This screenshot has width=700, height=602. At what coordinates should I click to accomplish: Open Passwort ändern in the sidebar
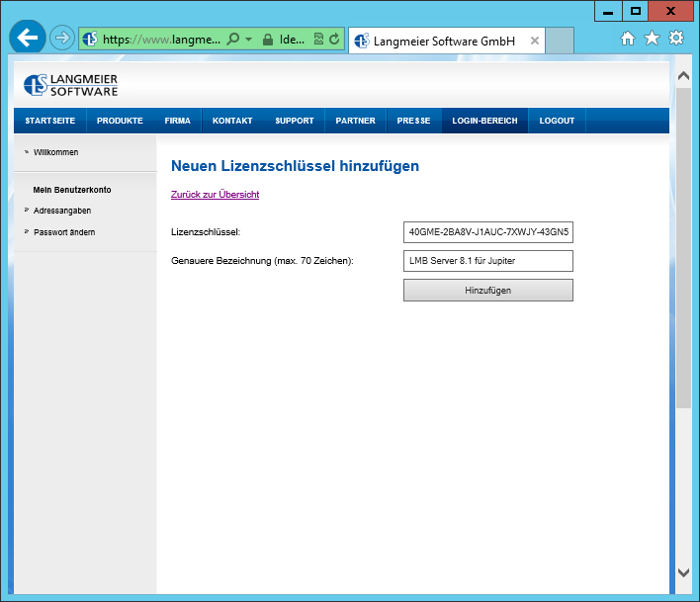pos(64,232)
